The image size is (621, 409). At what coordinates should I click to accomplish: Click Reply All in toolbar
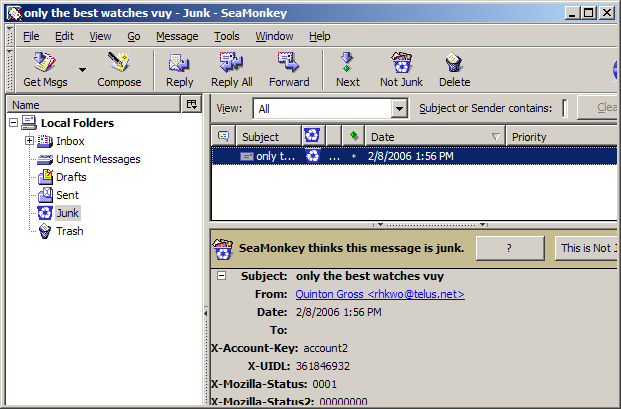pyautogui.click(x=231, y=69)
